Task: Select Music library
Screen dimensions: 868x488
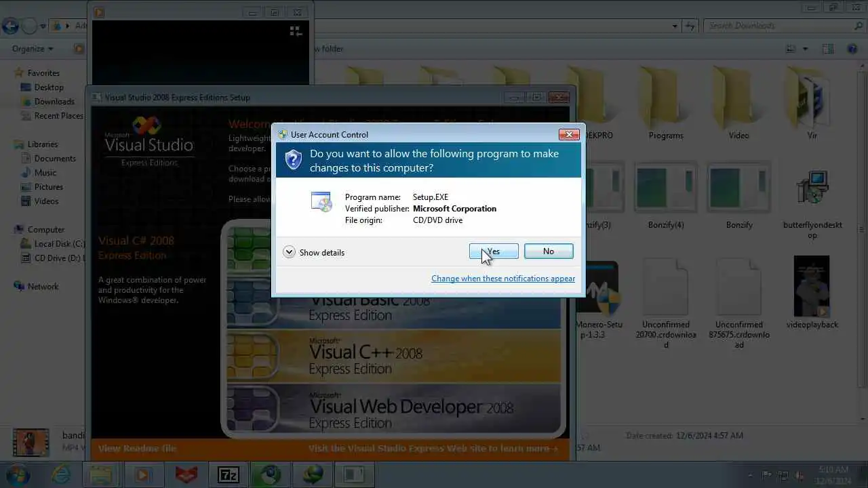Action: pyautogui.click(x=45, y=172)
